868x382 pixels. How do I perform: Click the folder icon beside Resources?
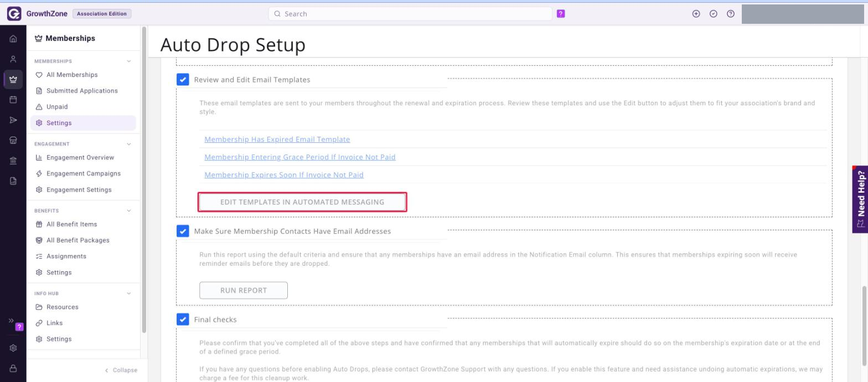[39, 307]
